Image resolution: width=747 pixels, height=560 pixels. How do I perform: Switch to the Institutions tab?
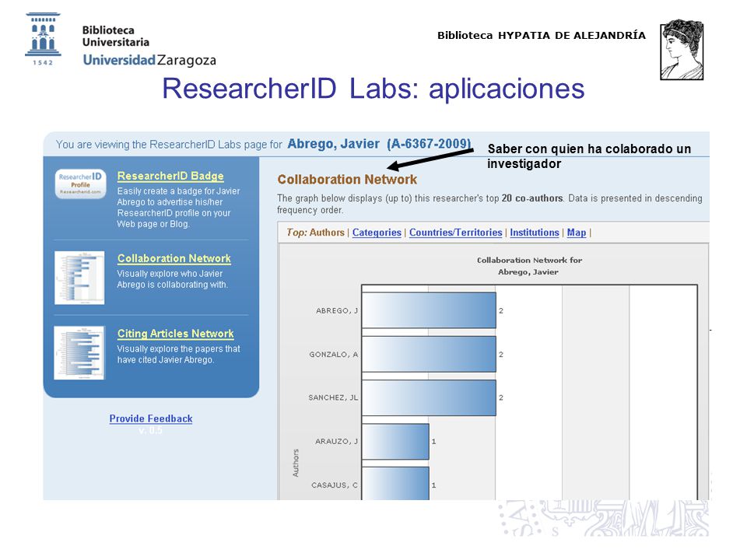535,233
